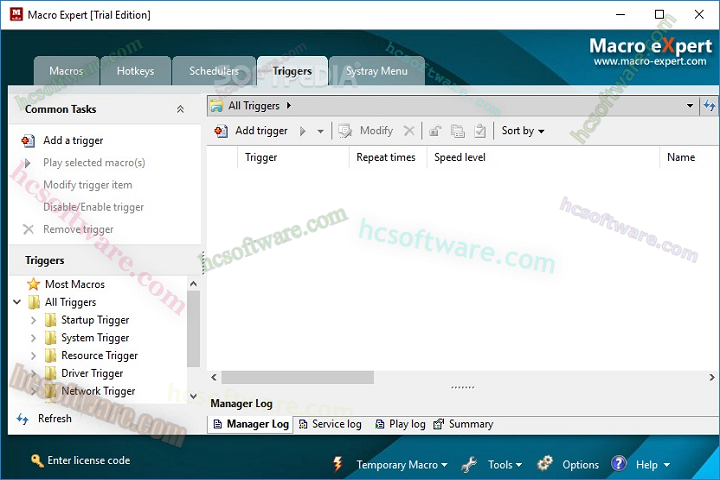Click the gear Options icon

click(x=545, y=463)
